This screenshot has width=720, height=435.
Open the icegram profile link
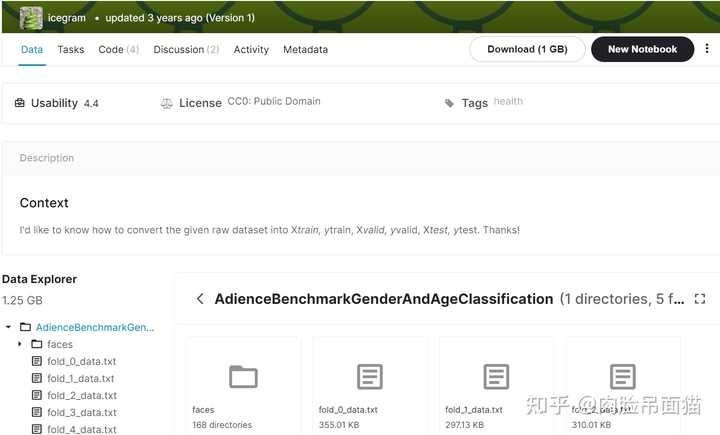click(x=67, y=18)
